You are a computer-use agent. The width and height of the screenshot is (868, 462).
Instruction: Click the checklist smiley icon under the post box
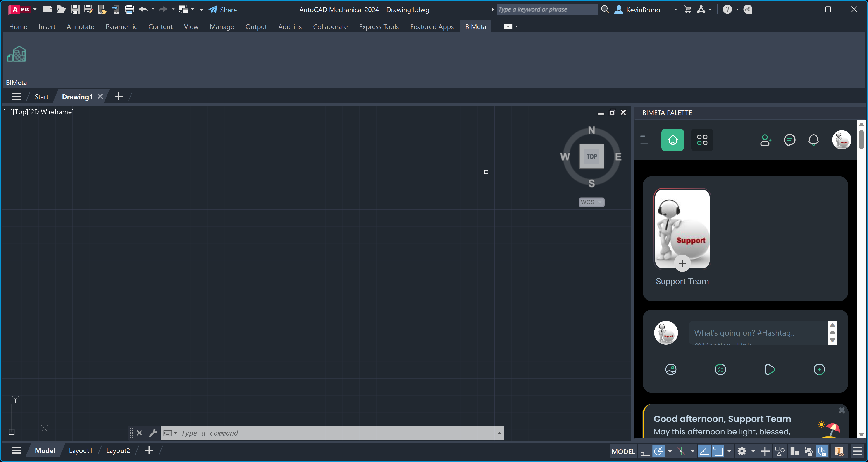point(720,369)
